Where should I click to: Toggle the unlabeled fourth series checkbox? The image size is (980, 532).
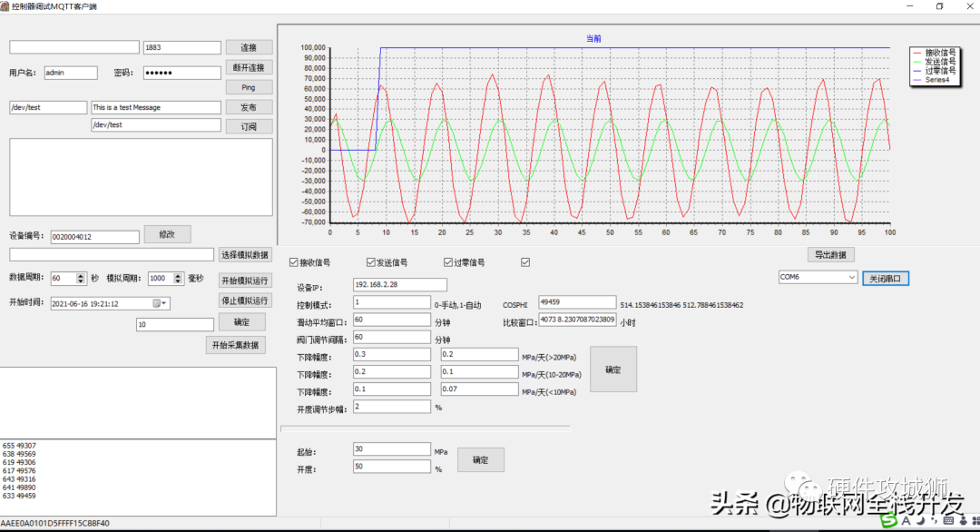525,262
